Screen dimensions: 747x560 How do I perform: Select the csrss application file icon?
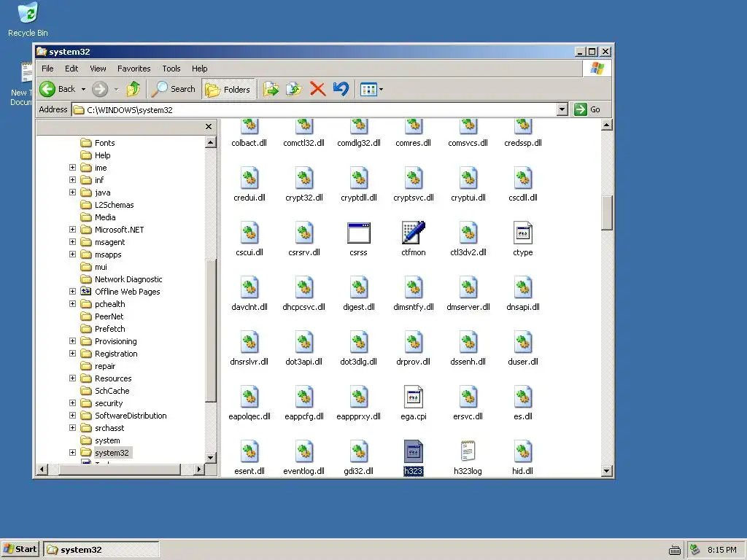pyautogui.click(x=358, y=233)
